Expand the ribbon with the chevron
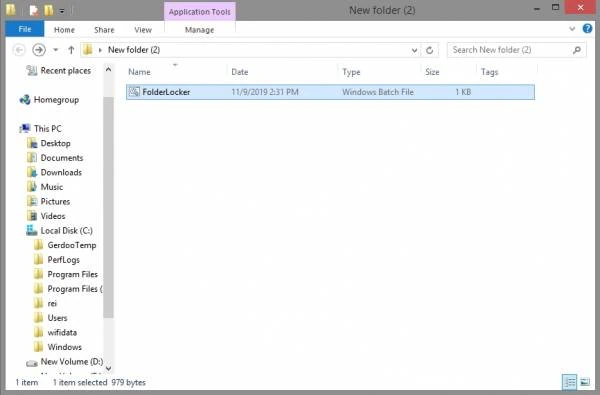 pyautogui.click(x=572, y=29)
